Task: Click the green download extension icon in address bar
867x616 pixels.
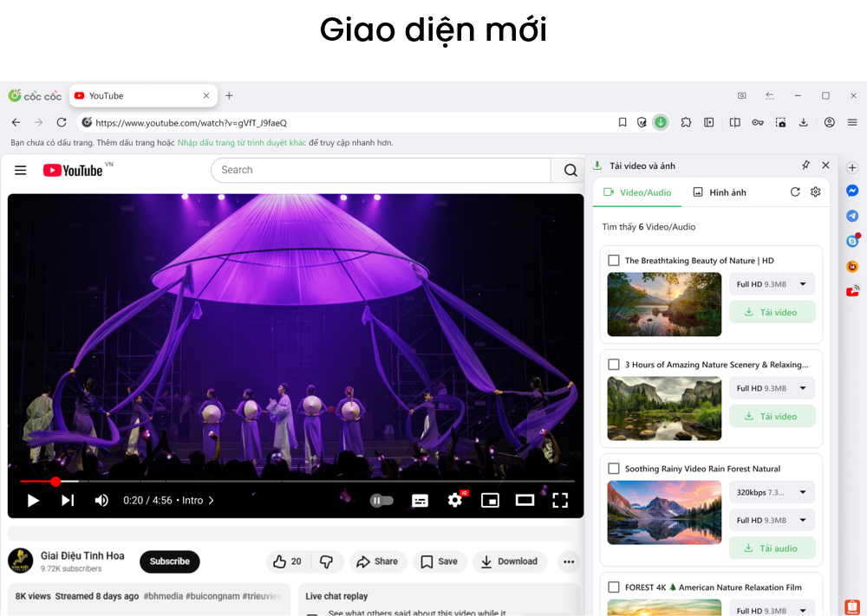Action: pos(661,123)
